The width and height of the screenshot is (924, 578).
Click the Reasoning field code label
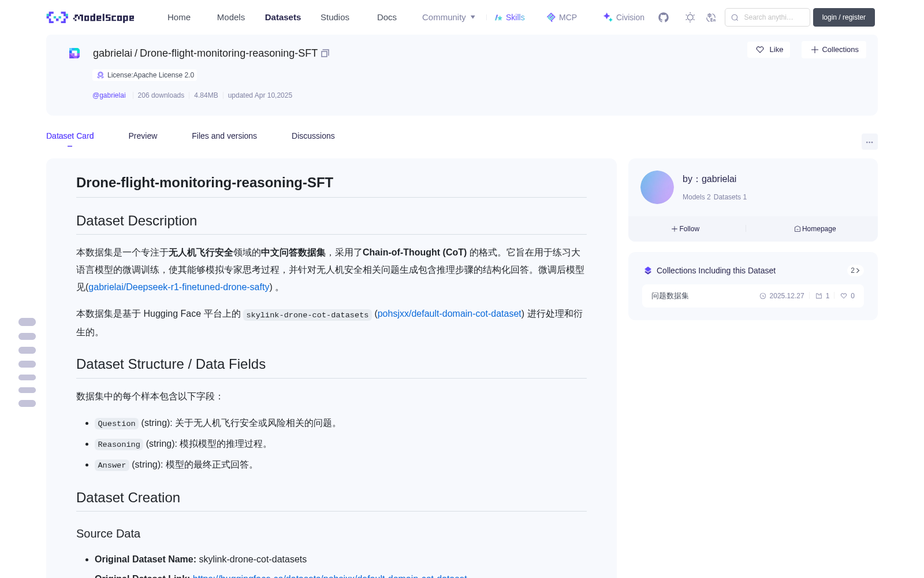pos(119,444)
